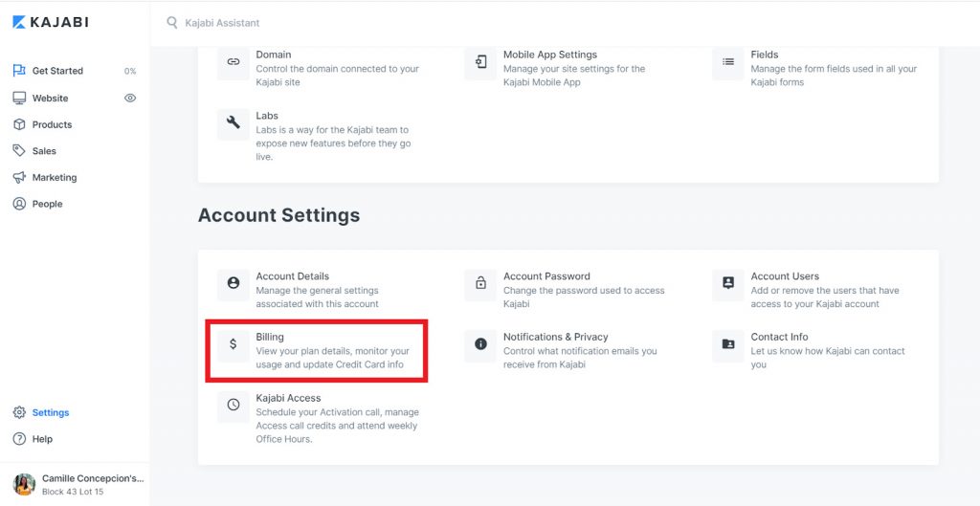The height and width of the screenshot is (506, 980).
Task: Click the Account Details person icon
Action: [x=234, y=284]
